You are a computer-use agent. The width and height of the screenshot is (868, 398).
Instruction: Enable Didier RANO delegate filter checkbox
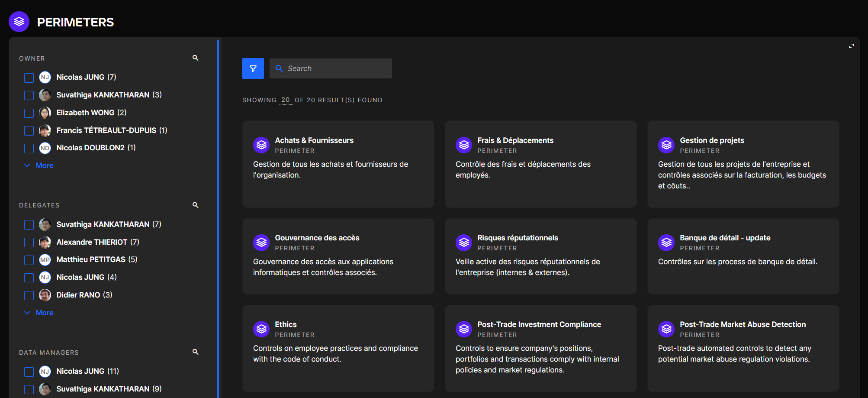29,295
